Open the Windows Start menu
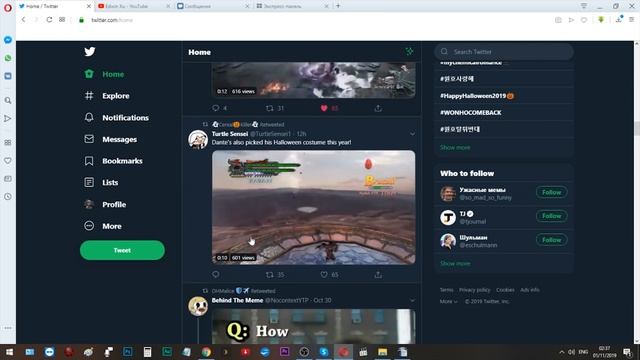Viewport: 640px width, 360px height. pos(9,352)
